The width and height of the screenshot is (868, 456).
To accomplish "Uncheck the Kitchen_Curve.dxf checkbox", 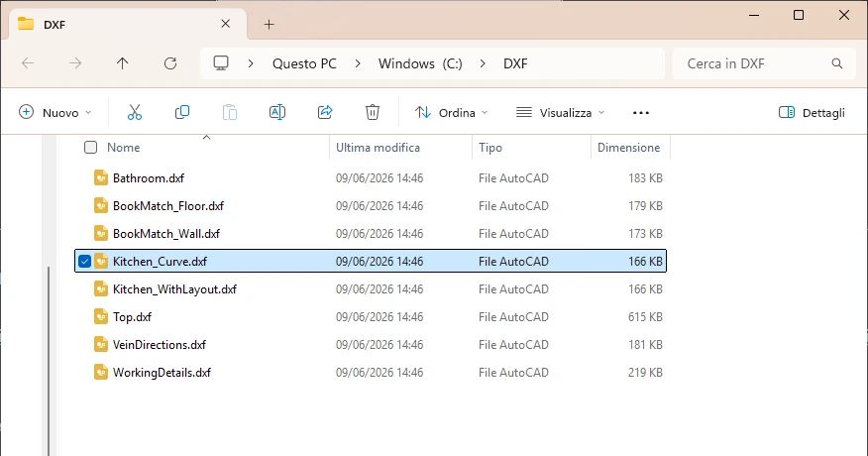I will pyautogui.click(x=84, y=261).
